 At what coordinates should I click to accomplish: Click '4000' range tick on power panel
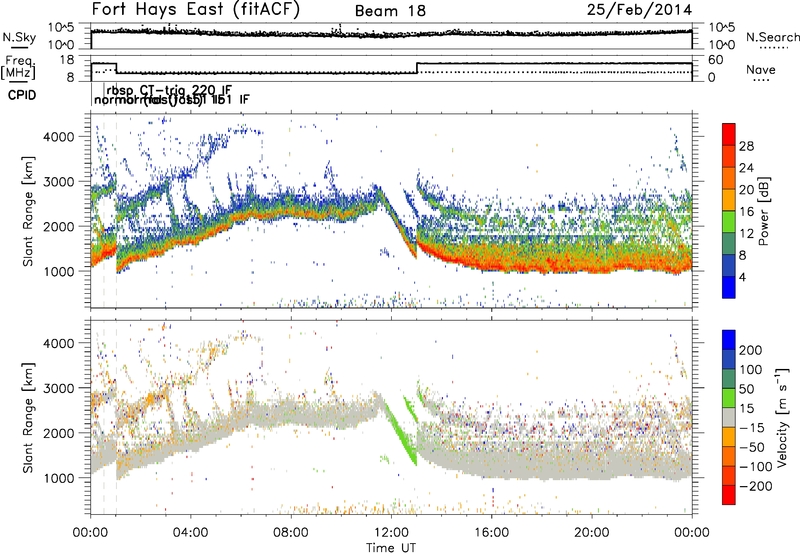click(59, 137)
